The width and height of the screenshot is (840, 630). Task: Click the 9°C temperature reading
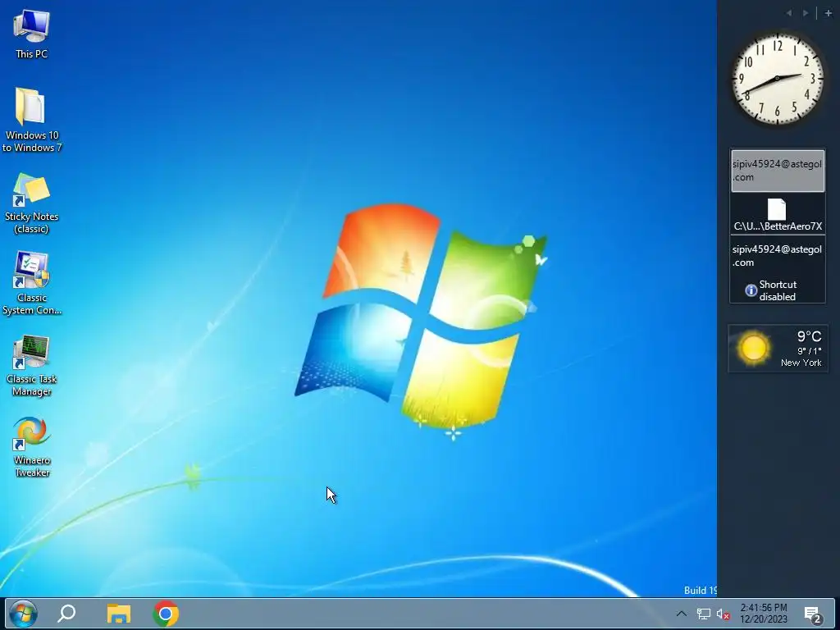(809, 336)
